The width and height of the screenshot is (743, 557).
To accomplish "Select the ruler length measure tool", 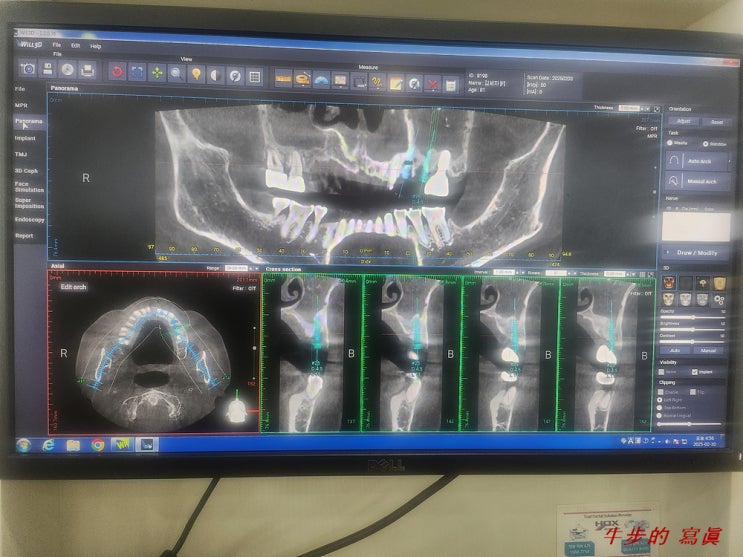I will (283, 79).
